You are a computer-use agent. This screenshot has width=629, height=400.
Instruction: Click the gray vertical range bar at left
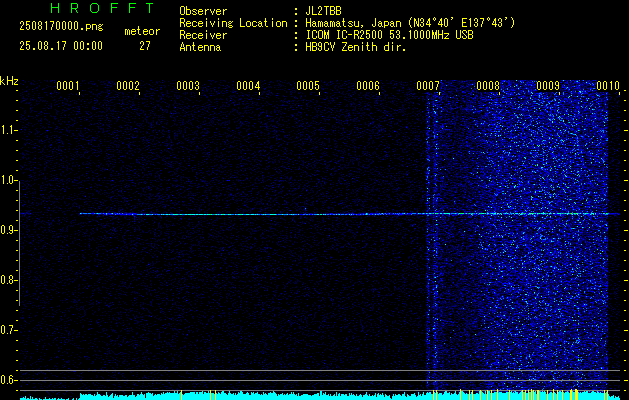coord(20,243)
